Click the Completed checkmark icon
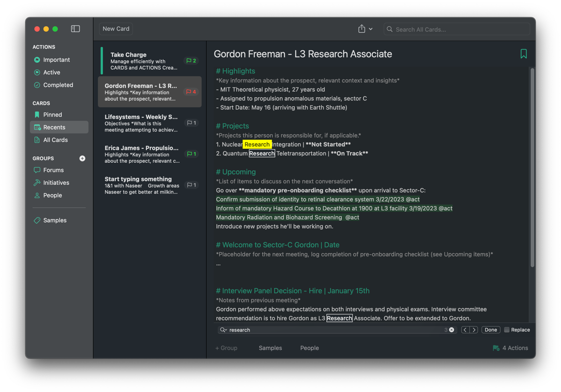The width and height of the screenshot is (561, 392). click(x=37, y=85)
